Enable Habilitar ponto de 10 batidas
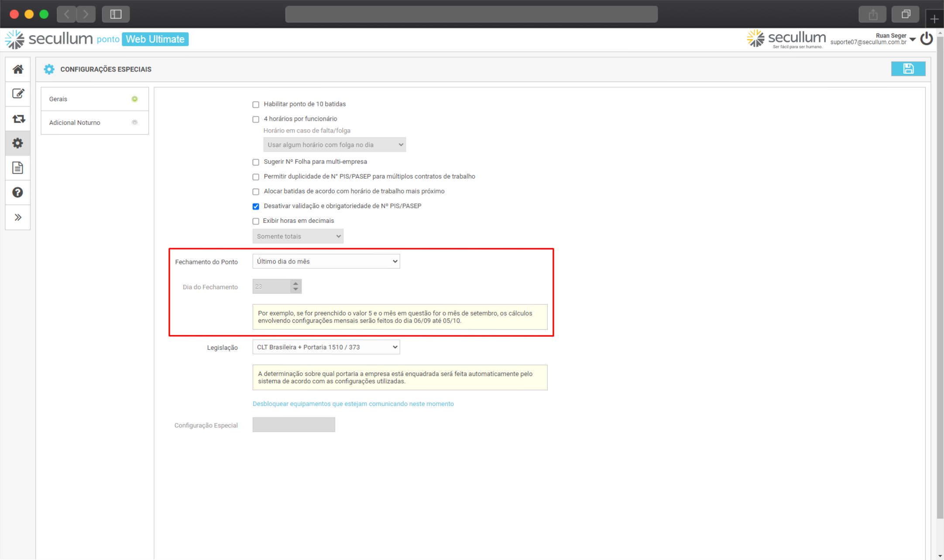The image size is (944, 560). coord(256,105)
